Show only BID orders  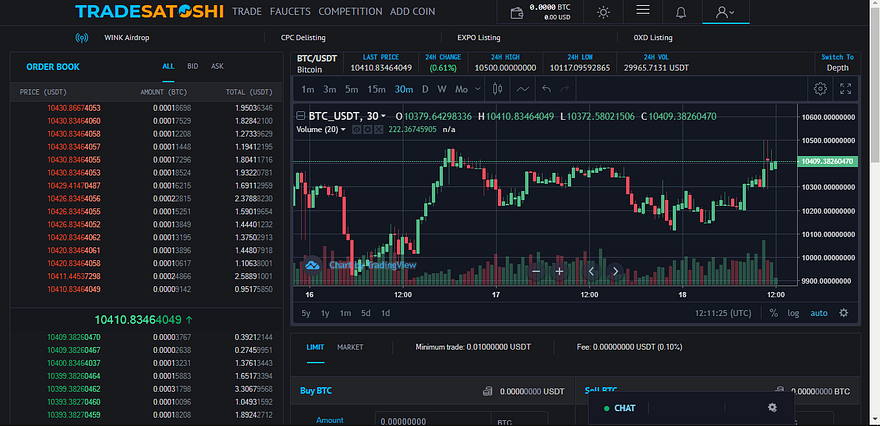192,66
